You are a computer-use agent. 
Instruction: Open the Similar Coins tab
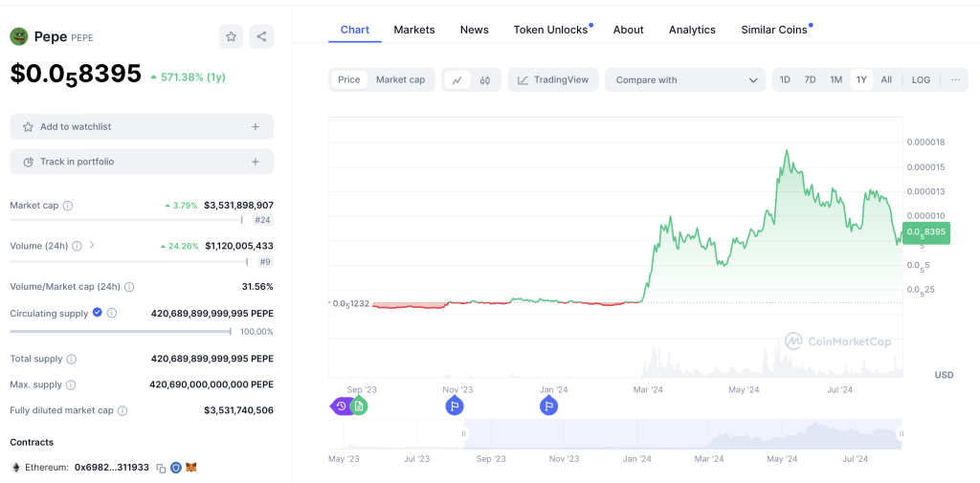click(x=774, y=30)
